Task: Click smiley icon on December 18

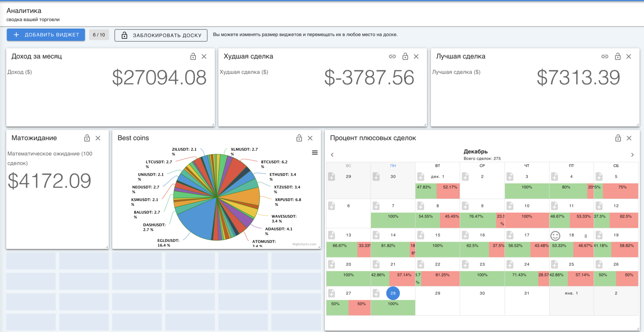Action: click(x=555, y=236)
